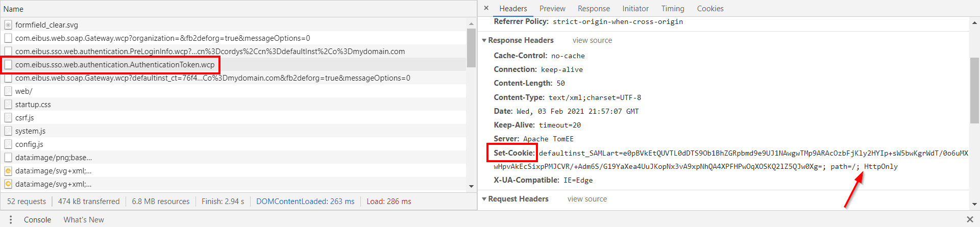This screenshot has height=227, width=980.
Task: Close the bottom console drawer
Action: [x=970, y=219]
